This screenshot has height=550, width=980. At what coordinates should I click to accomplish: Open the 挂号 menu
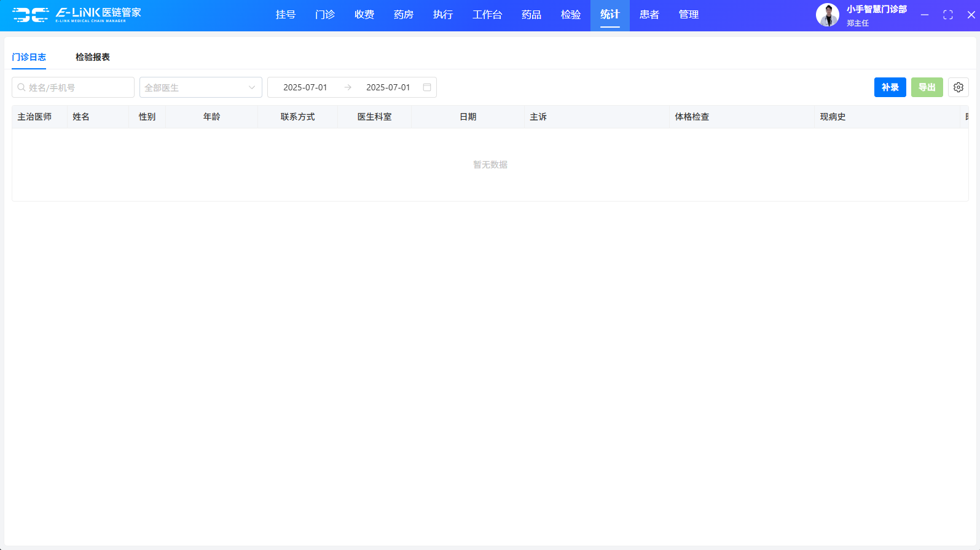click(286, 15)
